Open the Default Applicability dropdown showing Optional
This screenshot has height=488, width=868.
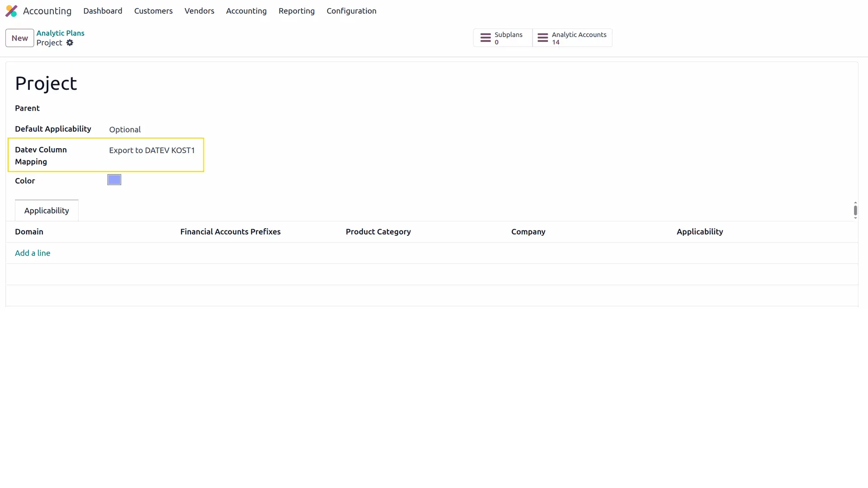pos(125,130)
